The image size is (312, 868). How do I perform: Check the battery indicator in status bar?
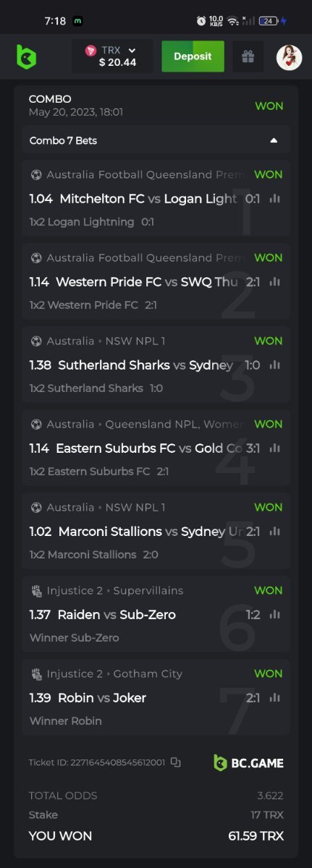coord(268,21)
